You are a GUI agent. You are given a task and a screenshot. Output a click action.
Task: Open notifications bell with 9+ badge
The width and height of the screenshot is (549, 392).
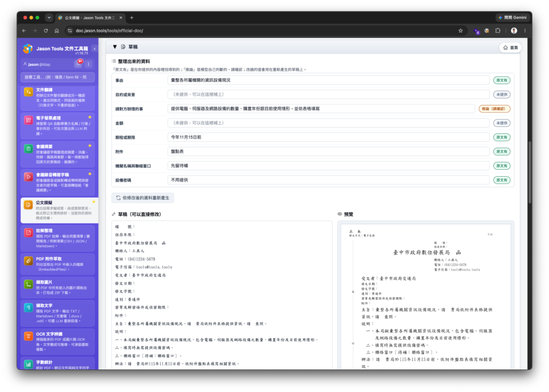click(79, 64)
